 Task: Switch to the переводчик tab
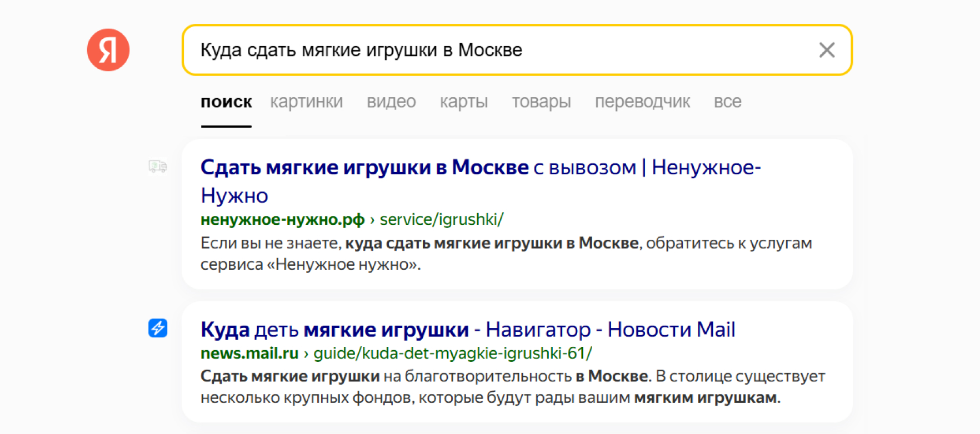coord(642,102)
